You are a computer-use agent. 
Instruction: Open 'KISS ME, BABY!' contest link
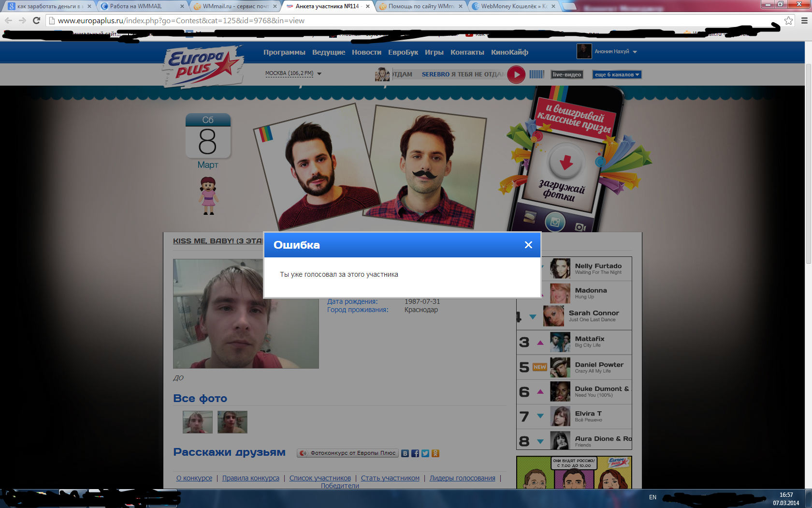coord(218,241)
